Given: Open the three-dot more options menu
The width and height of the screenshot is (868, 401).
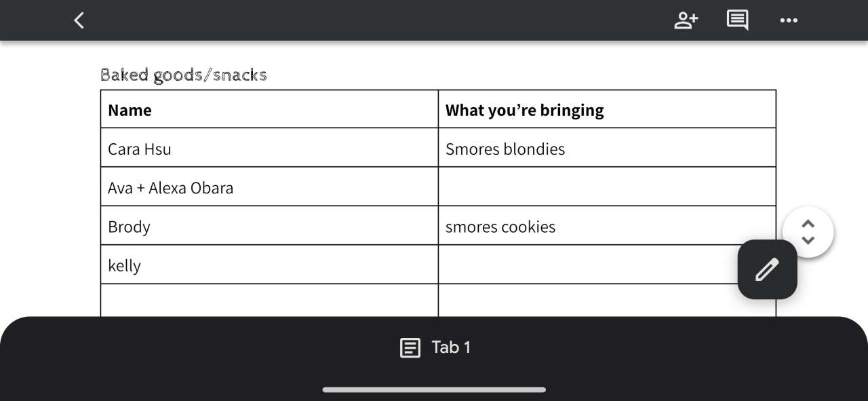Looking at the screenshot, I should [x=789, y=20].
